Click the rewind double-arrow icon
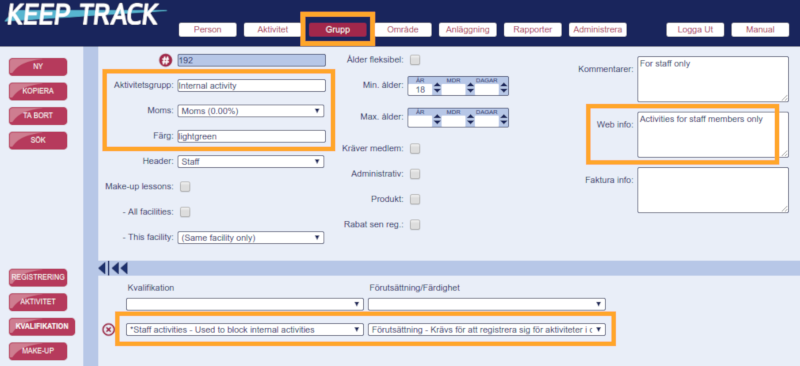The height and width of the screenshot is (366, 800). tap(120, 268)
